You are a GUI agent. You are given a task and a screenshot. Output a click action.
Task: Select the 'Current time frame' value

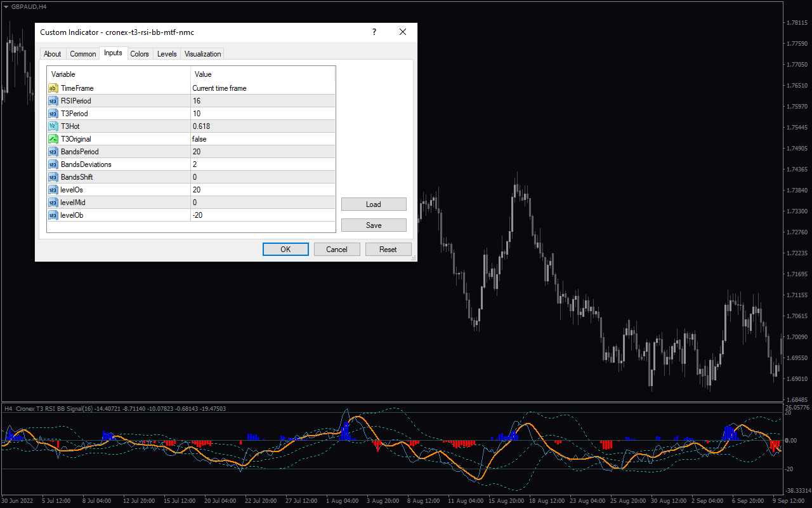(219, 88)
